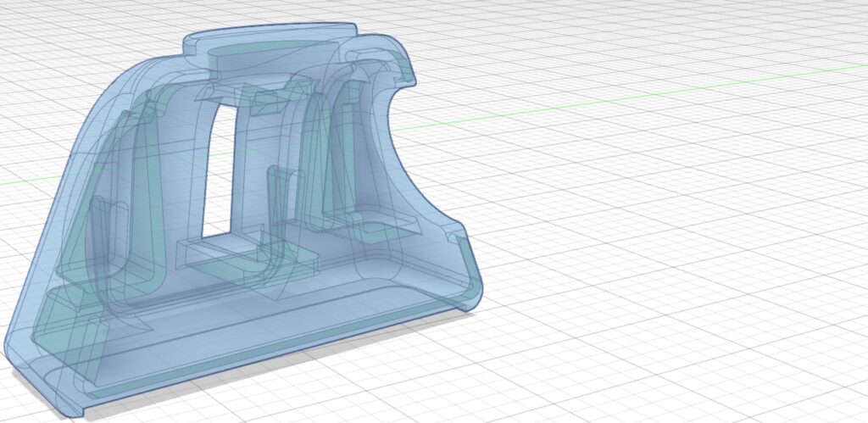Select the horizontal ledge below the rectangular opening
868x423 pixels.
coord(222,254)
